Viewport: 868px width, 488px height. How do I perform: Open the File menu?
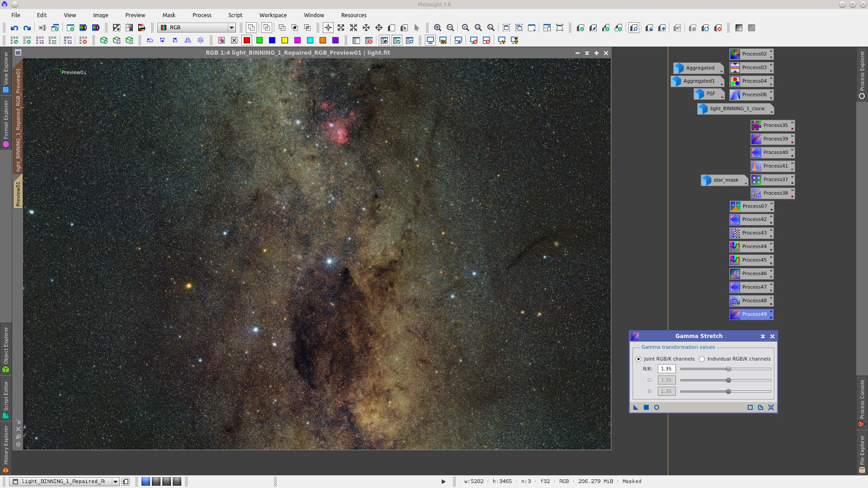click(16, 15)
